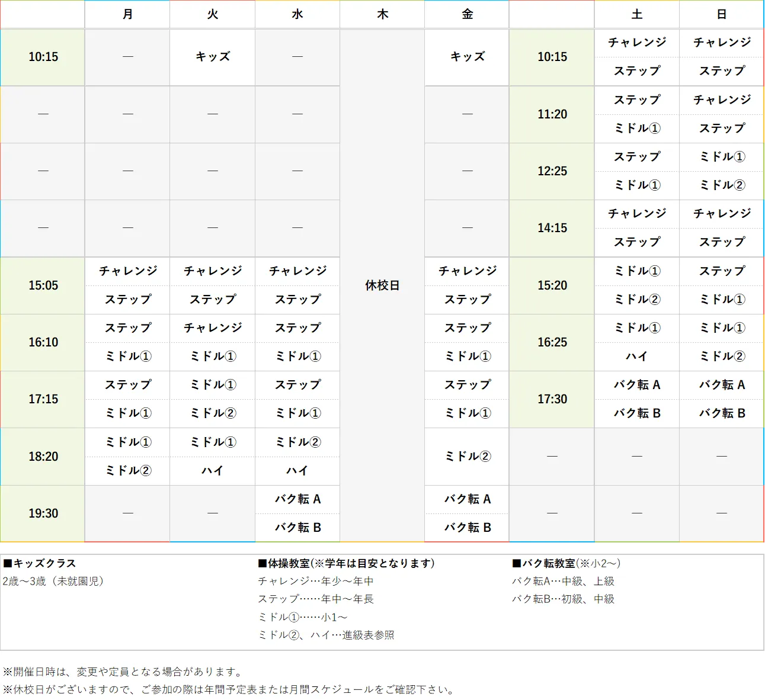The height and width of the screenshot is (700, 765).
Task: Click the 日 (Sunday) column header
Action: 722,14
